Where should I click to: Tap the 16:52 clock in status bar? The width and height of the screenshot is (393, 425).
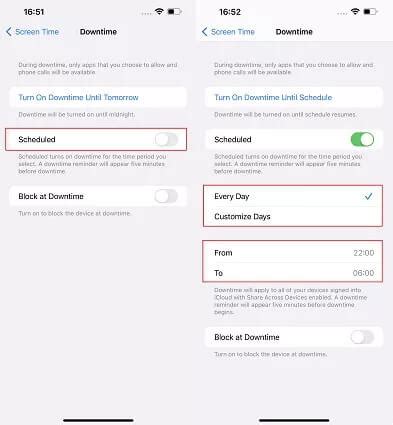230,12
